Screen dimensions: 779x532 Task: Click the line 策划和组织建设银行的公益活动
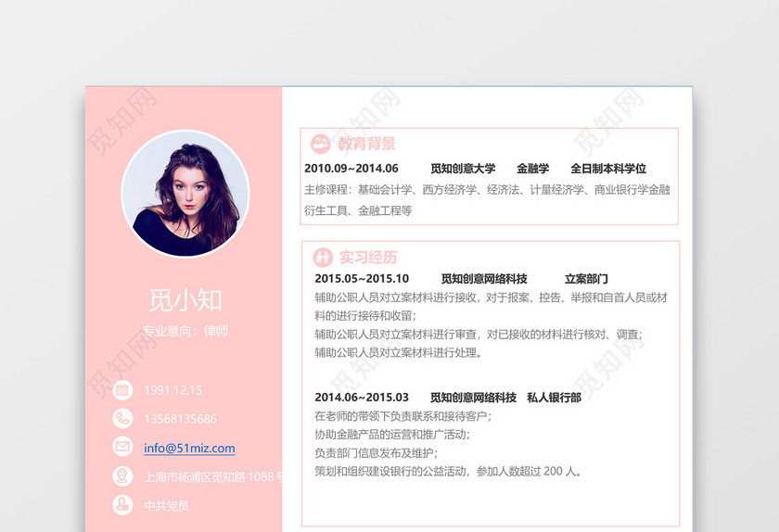pos(449,472)
